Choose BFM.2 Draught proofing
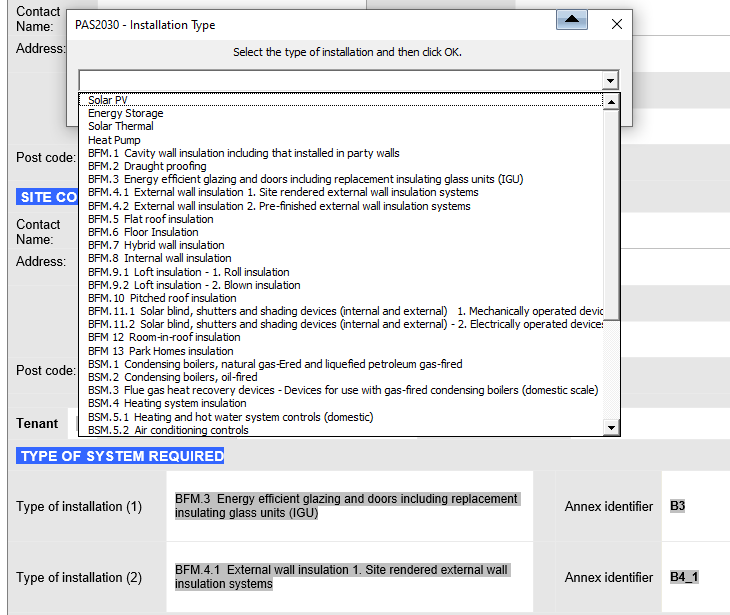Image resolution: width=730 pixels, height=615 pixels. [x=147, y=166]
